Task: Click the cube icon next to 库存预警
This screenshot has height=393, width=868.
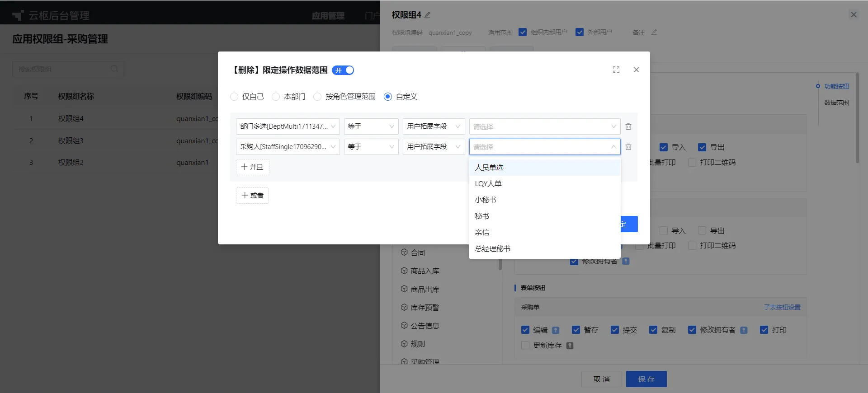Action: pyautogui.click(x=404, y=307)
